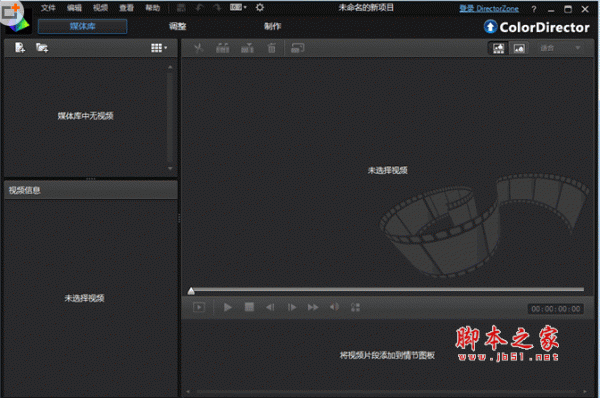The height and width of the screenshot is (398, 600).
Task: Click the split scissors tool icon
Action: coord(198,48)
